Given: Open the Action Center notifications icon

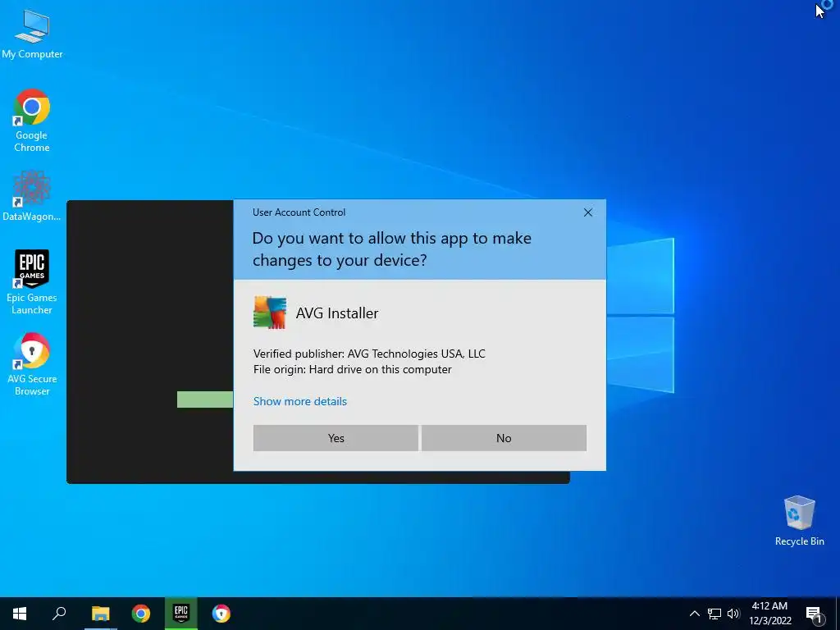Looking at the screenshot, I should click(x=814, y=614).
